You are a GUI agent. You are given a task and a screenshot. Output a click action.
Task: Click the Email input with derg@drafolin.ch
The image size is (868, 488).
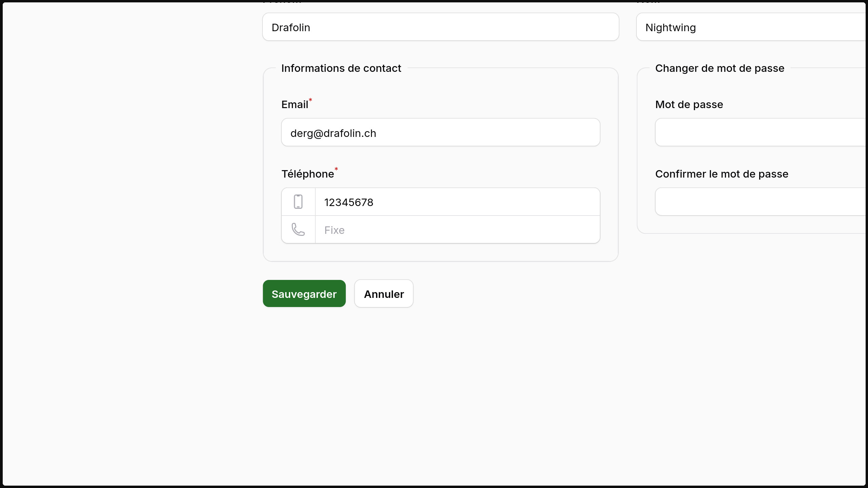(x=440, y=133)
